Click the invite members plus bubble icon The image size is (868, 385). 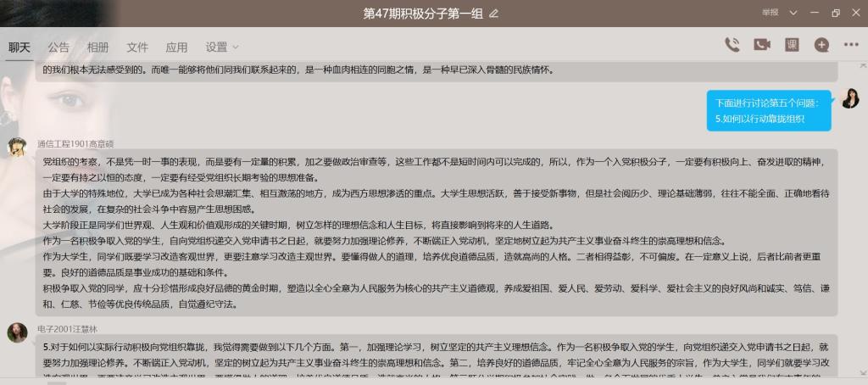click(821, 45)
